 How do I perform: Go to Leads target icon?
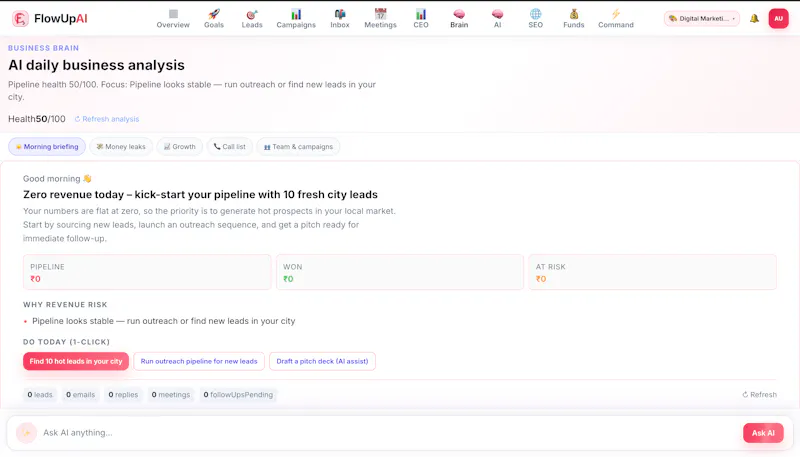(x=252, y=14)
